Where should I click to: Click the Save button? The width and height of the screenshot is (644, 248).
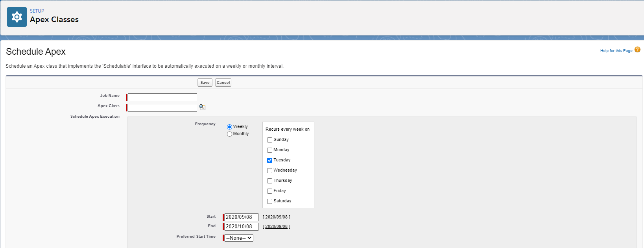(x=205, y=82)
